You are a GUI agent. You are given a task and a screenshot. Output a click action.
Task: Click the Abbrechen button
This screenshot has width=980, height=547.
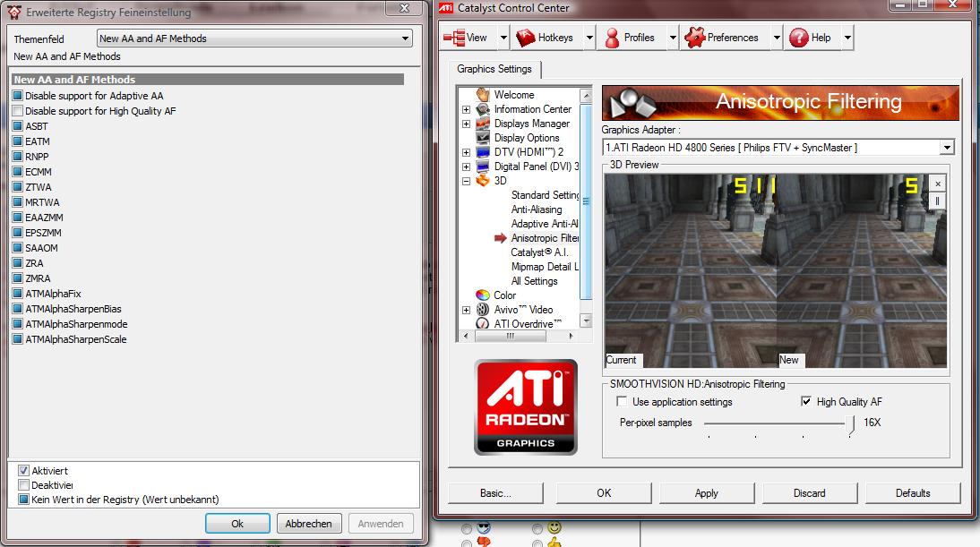pos(309,523)
